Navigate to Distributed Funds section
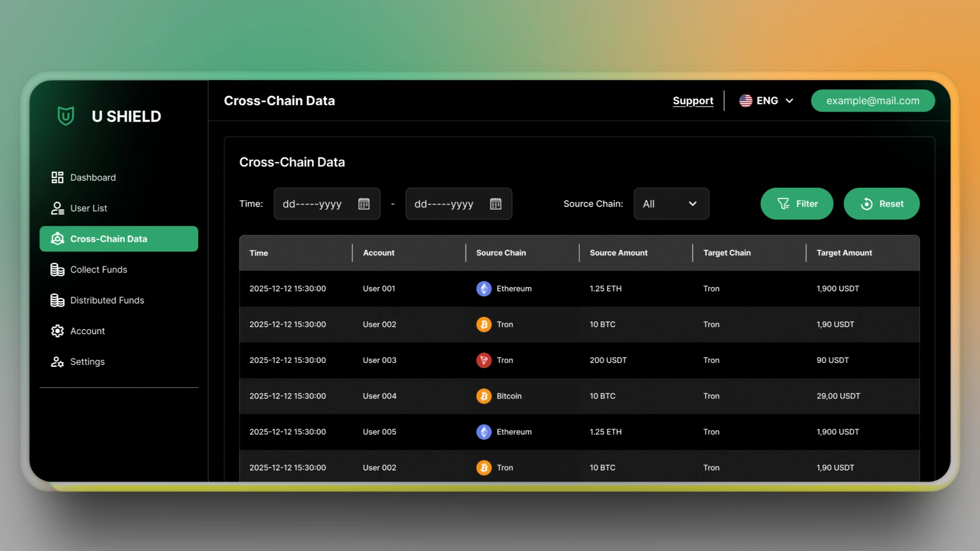 point(107,300)
